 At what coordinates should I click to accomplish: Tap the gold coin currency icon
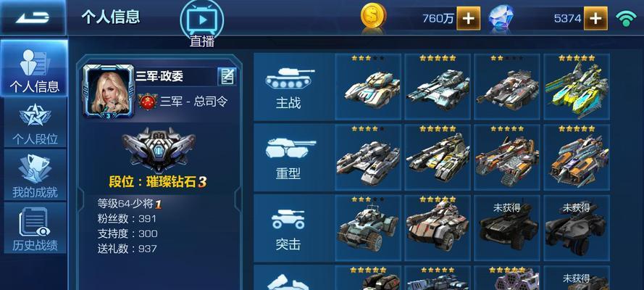373,17
